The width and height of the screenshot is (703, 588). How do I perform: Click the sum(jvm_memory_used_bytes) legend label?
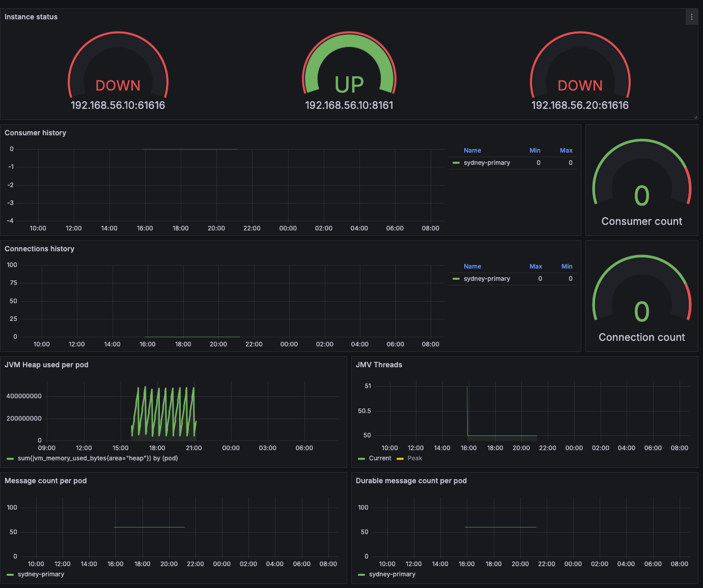point(98,458)
